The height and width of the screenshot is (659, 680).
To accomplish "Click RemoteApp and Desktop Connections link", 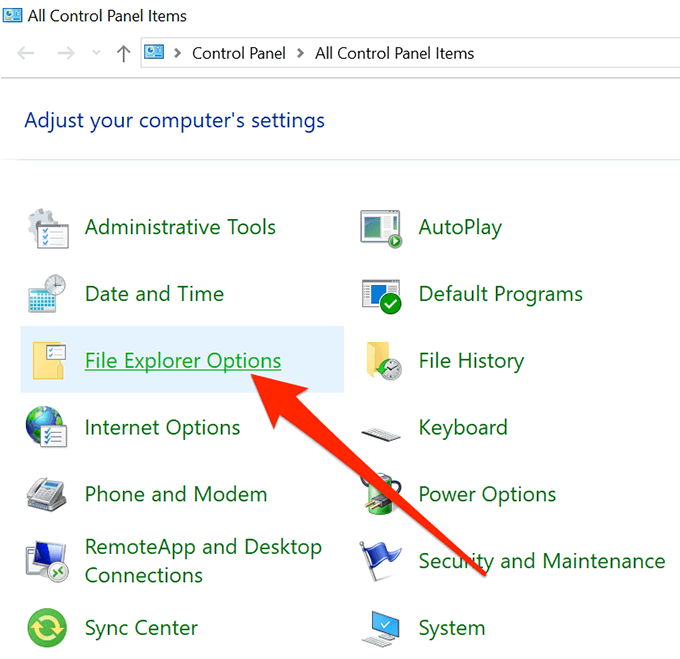I will (x=203, y=561).
